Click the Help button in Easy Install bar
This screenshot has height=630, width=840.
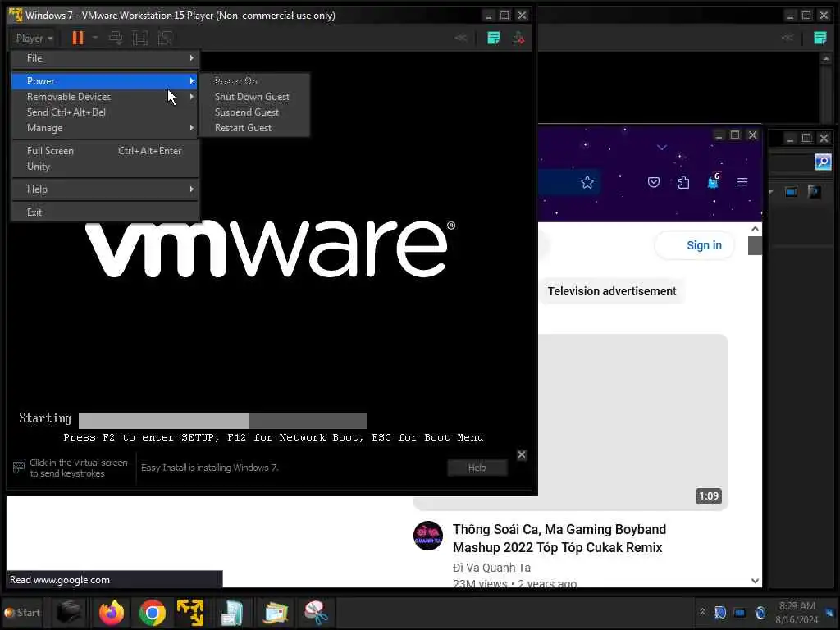pyautogui.click(x=477, y=468)
